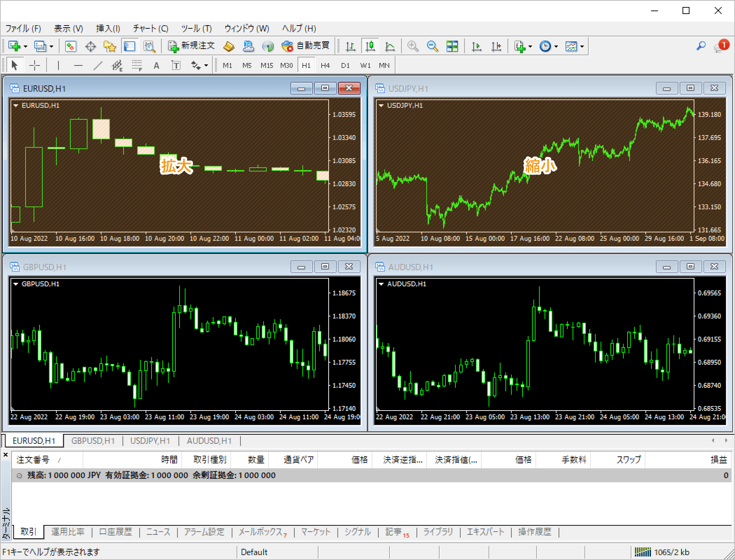Switch to the 口座履歴 terminal tab
Screen dimensions: 735x560
(x=115, y=532)
